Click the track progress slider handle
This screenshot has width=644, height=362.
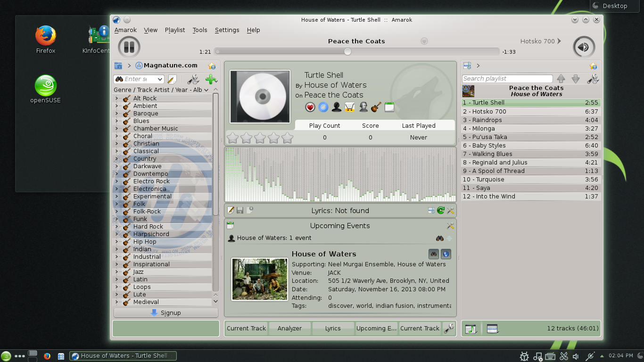tap(347, 51)
